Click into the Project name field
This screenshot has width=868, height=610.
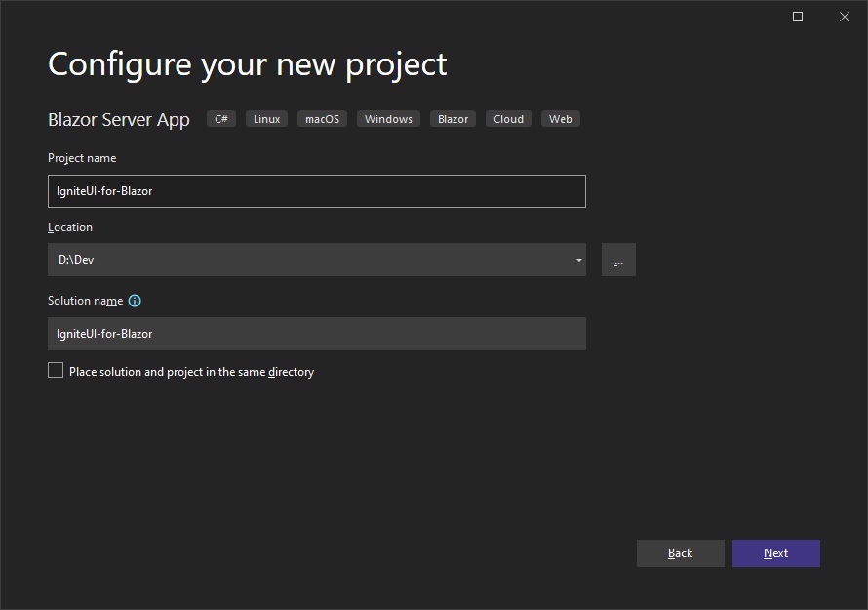(316, 191)
